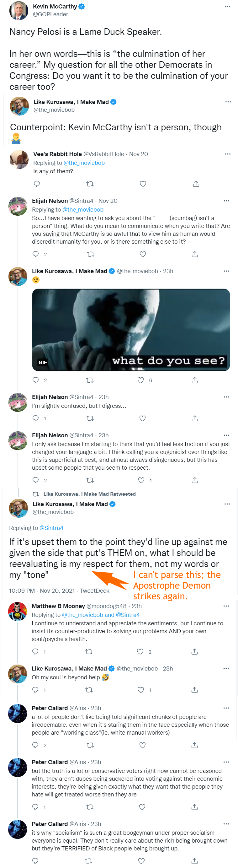Viewport: 238px width, 868px height.
Task: Like the "Is any of them?" reply
Action: (143, 184)
